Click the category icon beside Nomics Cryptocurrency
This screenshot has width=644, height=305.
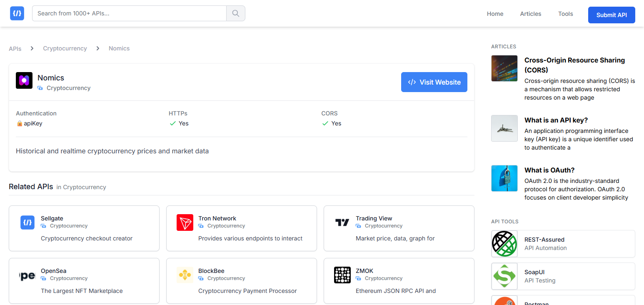[40, 88]
